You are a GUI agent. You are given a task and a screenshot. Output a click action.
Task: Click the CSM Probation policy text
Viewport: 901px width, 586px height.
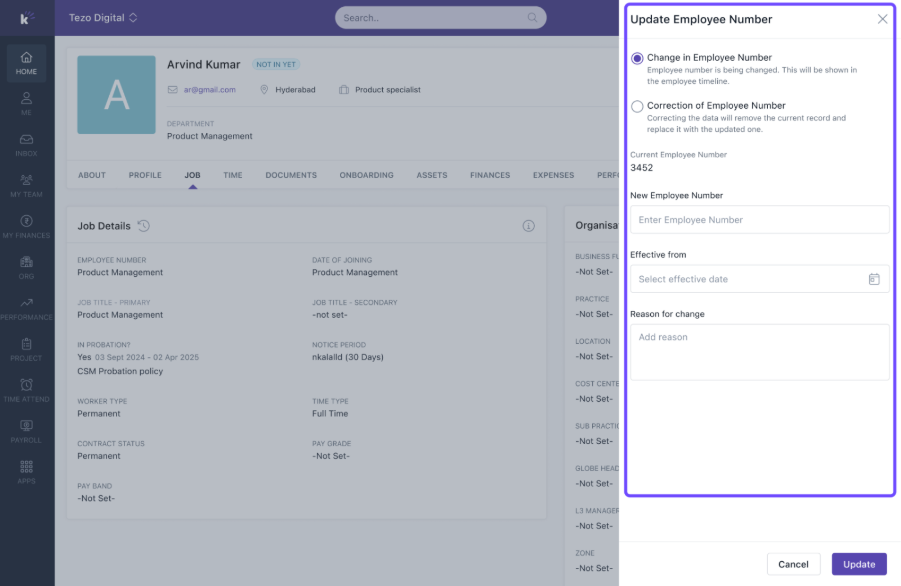[x=120, y=371]
